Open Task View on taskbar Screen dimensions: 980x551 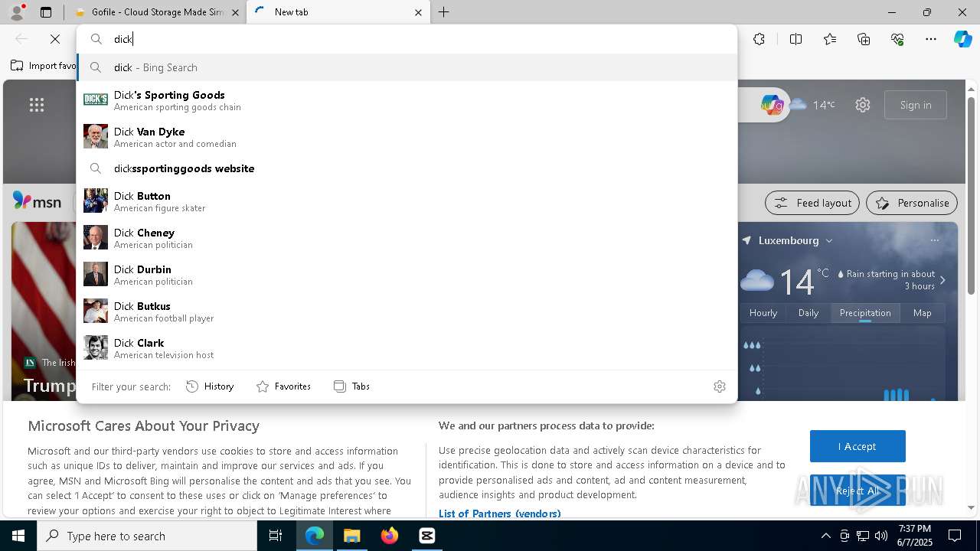[x=276, y=536]
